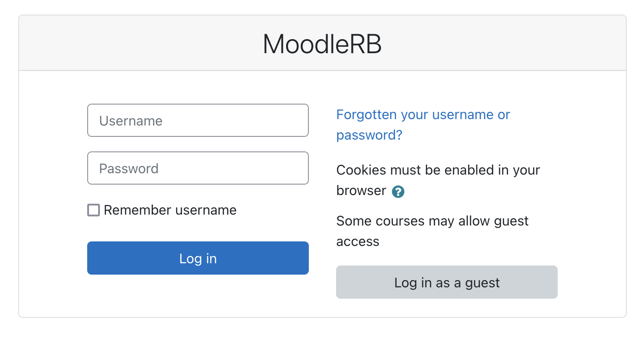Click the Username placeholder text in the first box
Screen dimensions: 644x341
tap(131, 121)
